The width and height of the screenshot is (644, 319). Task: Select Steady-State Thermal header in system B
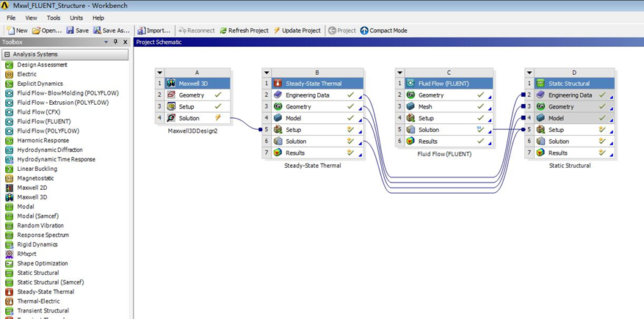coord(317,84)
